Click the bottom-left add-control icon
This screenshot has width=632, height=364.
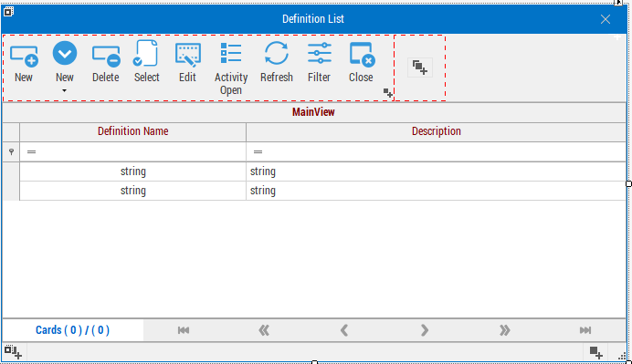13,352
